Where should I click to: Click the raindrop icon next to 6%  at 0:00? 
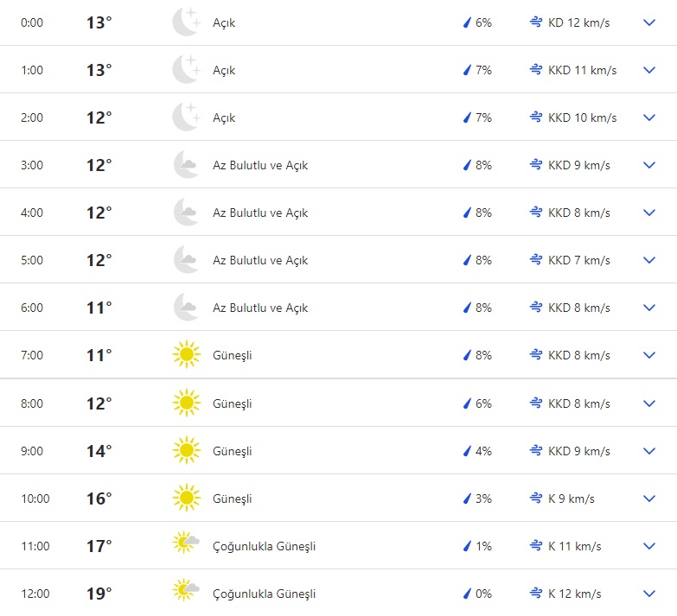pyautogui.click(x=467, y=22)
